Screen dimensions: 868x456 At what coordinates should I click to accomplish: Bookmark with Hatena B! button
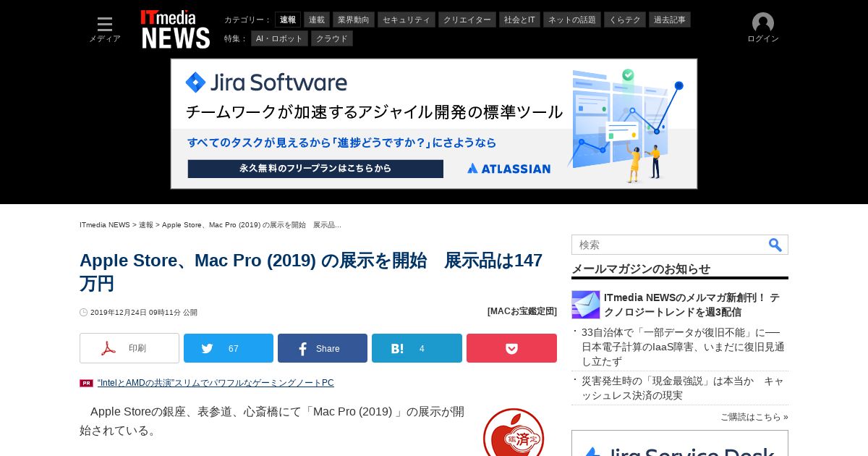(417, 348)
